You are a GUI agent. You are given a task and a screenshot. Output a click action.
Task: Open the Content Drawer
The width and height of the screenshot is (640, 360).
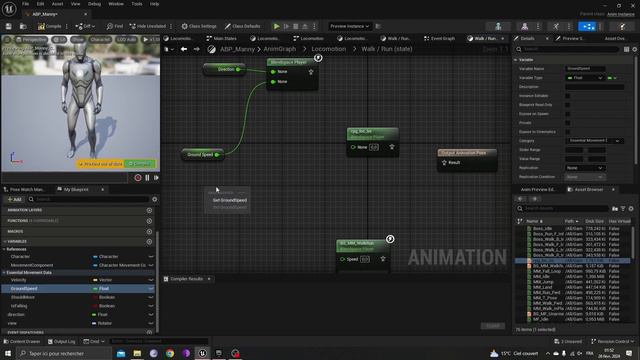click(x=22, y=341)
